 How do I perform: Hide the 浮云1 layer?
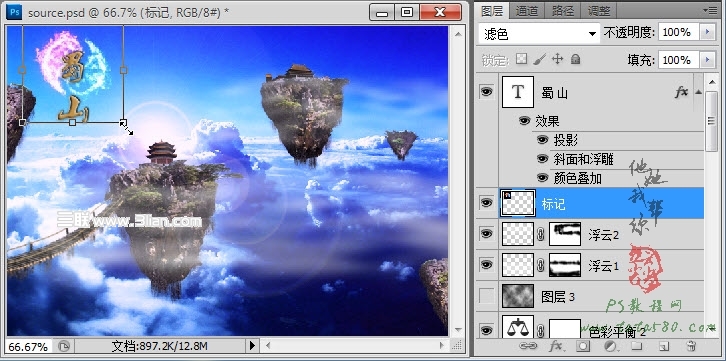(486, 265)
